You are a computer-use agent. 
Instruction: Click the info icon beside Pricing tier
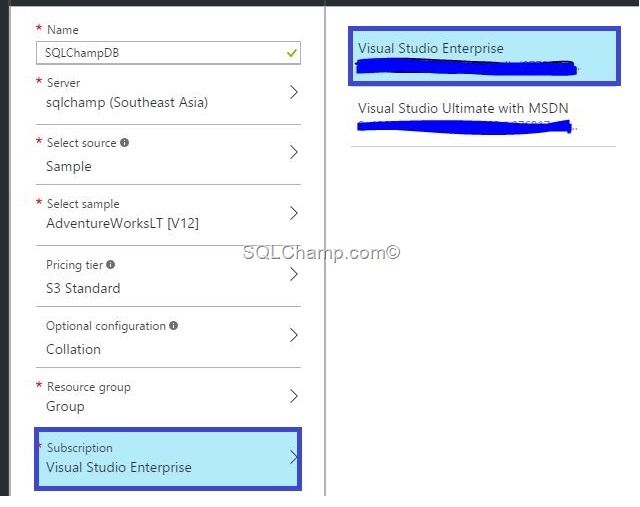110,265
